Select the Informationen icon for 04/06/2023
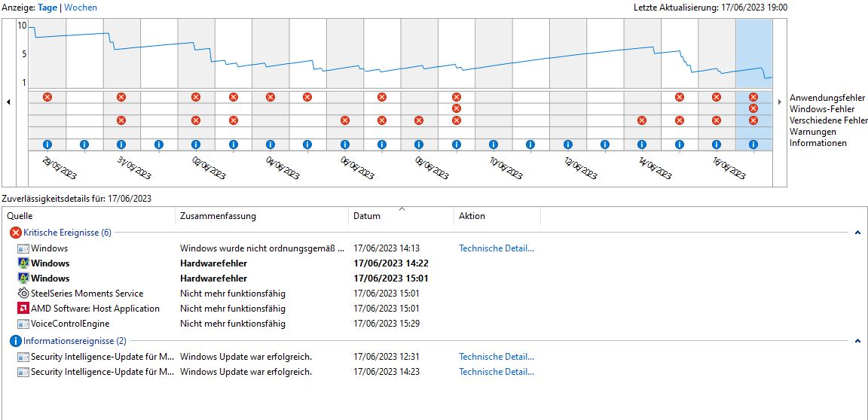 point(270,145)
